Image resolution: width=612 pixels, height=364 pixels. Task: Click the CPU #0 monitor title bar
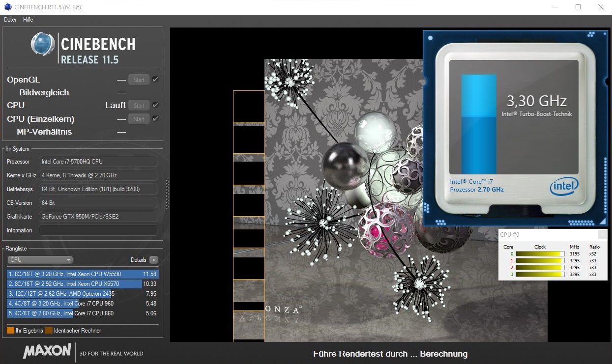point(548,235)
